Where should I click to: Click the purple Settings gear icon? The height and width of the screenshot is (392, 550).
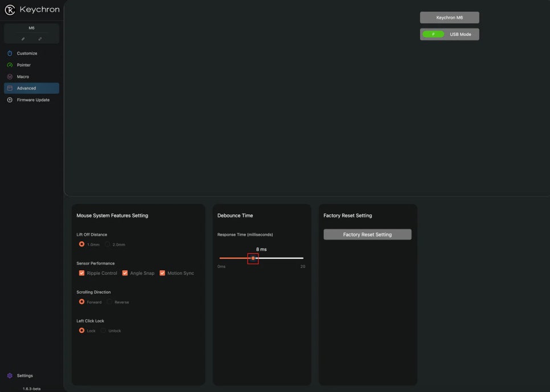click(x=10, y=376)
